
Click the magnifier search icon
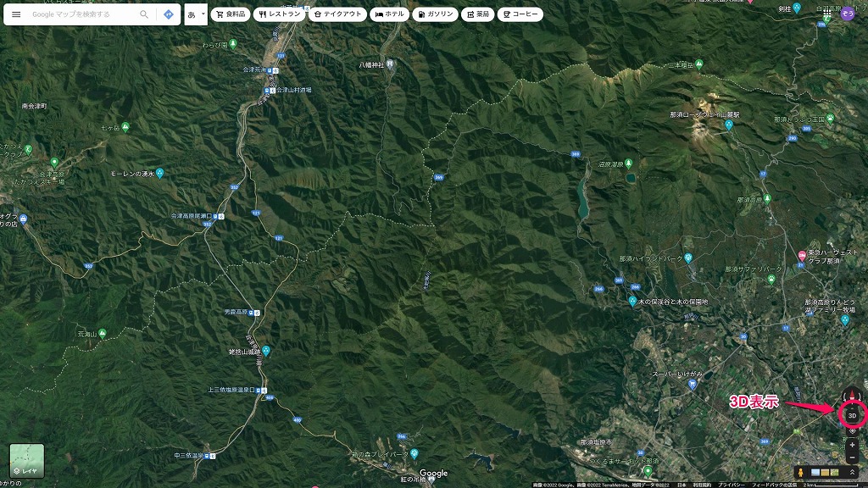coord(144,14)
